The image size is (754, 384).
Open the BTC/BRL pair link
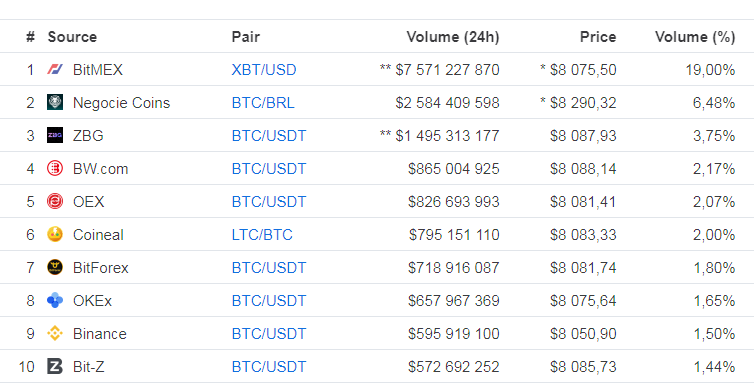coord(263,103)
